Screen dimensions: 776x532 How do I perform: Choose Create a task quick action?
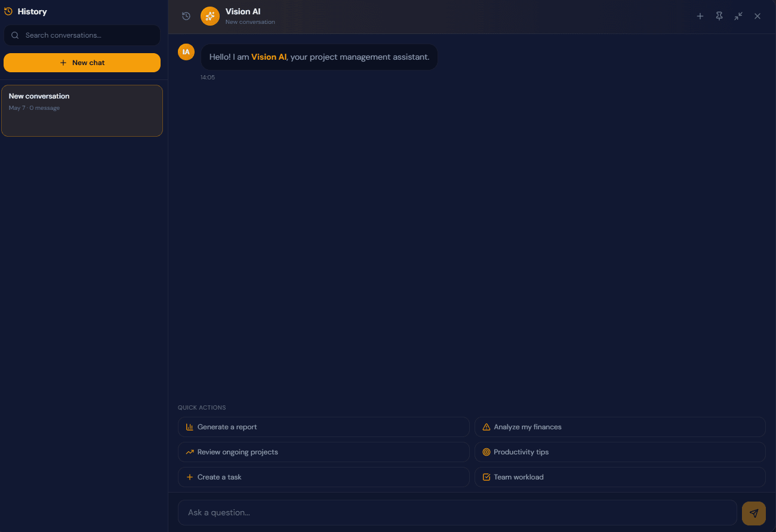(324, 477)
